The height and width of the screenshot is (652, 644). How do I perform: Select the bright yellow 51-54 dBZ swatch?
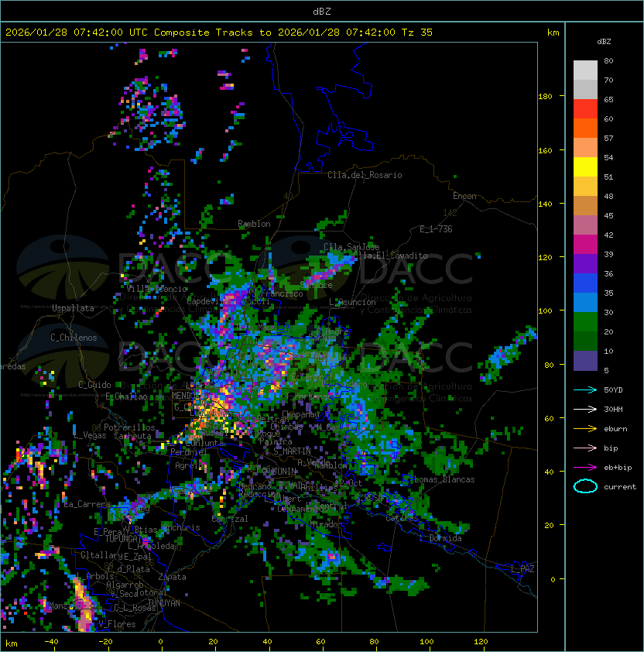(x=585, y=167)
